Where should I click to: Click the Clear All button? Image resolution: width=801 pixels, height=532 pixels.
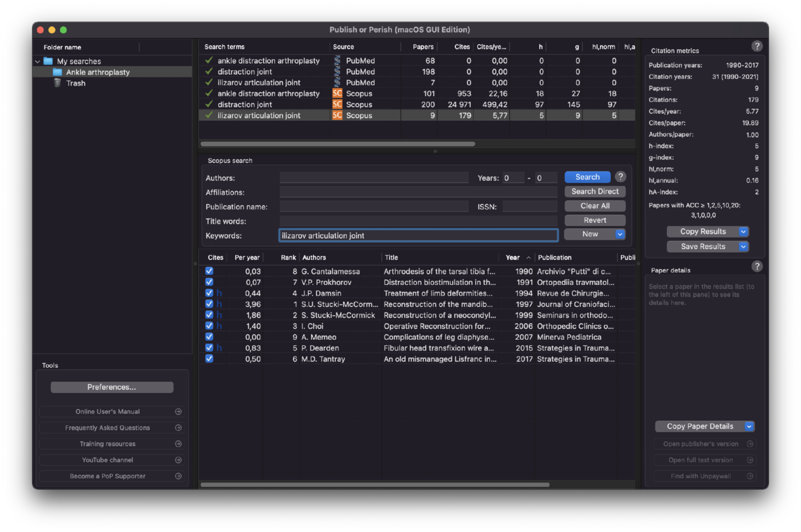click(595, 206)
